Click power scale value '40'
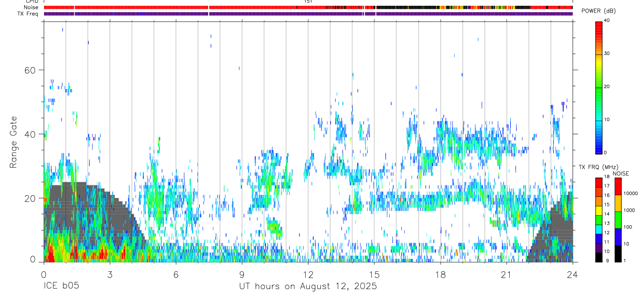 click(x=607, y=21)
